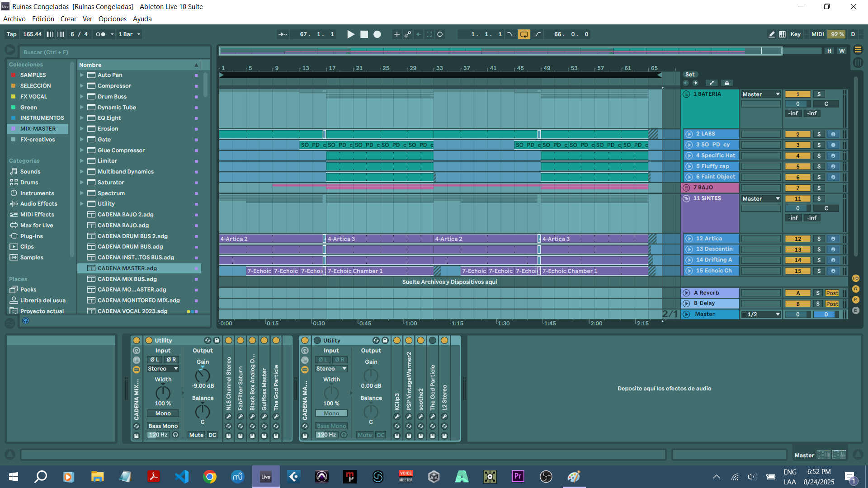Open Chrome from the taskbar
Viewport: 868px width, 488px height.
[210, 476]
